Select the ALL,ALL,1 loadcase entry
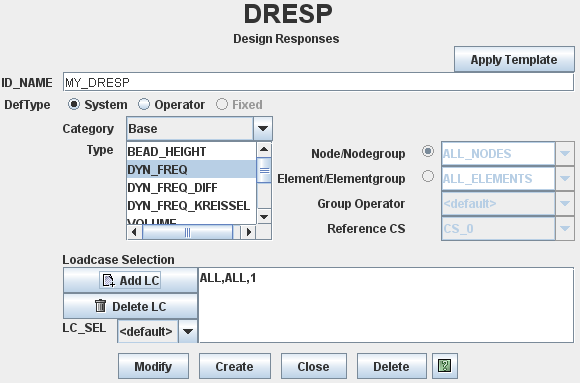The image size is (580, 383). click(228, 278)
